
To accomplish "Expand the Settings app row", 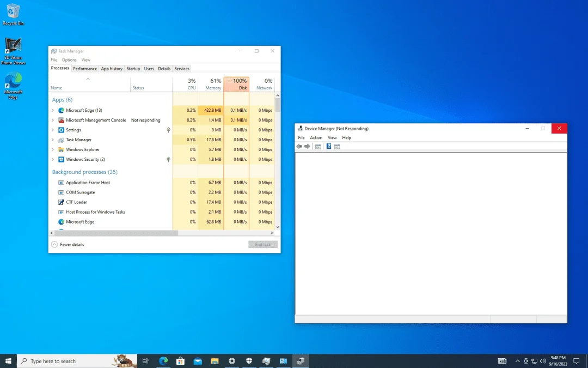I will tap(53, 130).
